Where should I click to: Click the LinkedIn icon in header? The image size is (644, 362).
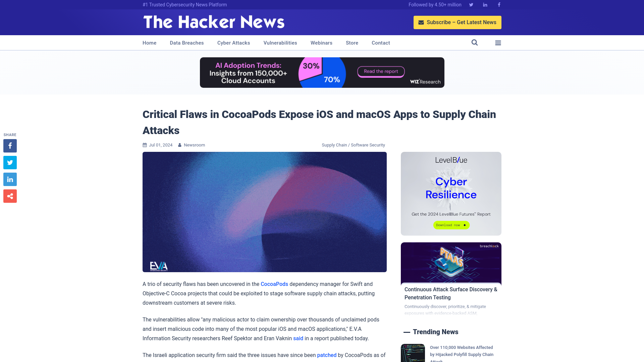tap(485, 4)
